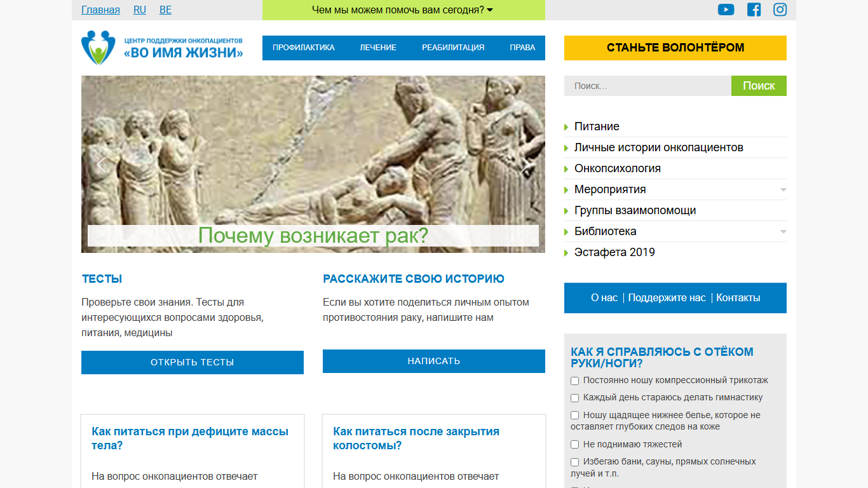Click the «Во имя жизни» site logo

pyautogui.click(x=162, y=48)
